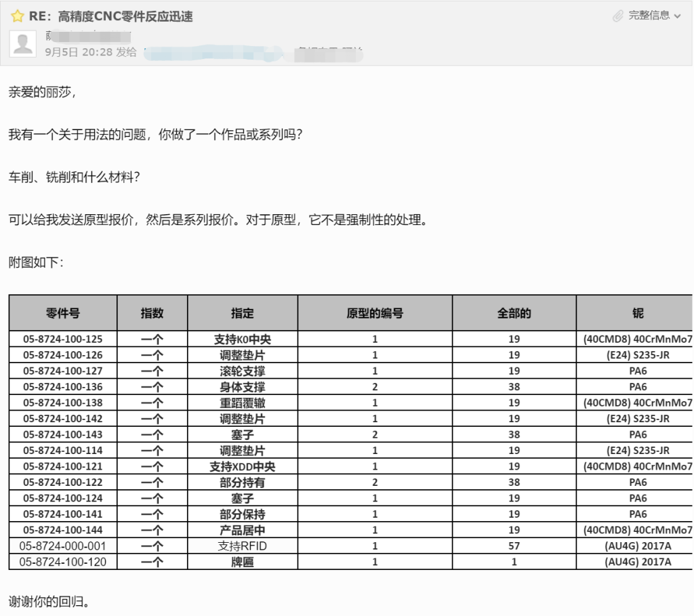694x616 pixels.
Task: Click part number 05-8724-100-126
Action: pos(63,355)
